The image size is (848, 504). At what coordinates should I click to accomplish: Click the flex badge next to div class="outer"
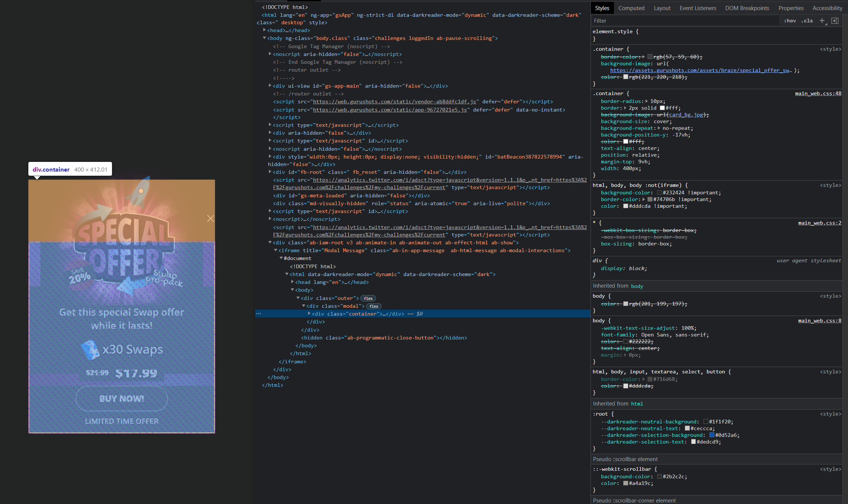tap(368, 298)
